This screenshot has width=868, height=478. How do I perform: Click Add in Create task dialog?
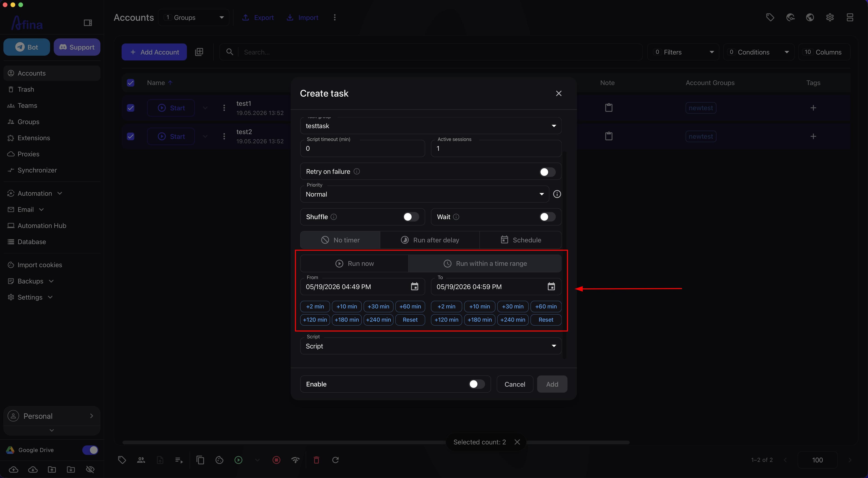point(552,384)
